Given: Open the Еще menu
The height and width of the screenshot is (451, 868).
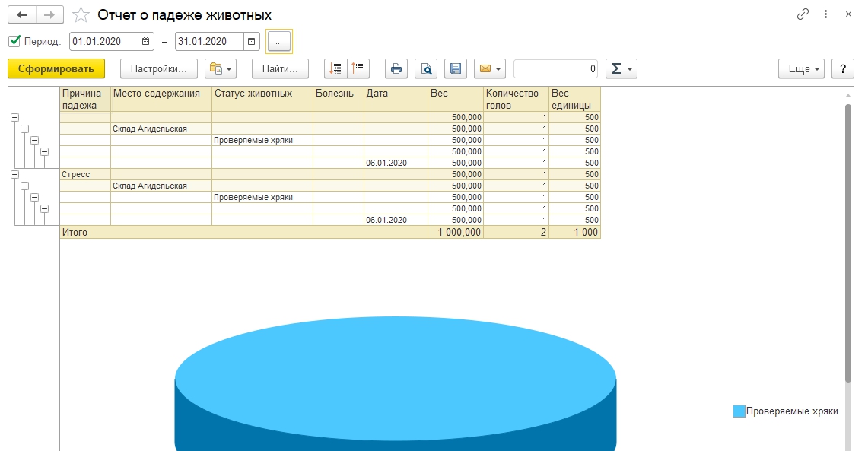Looking at the screenshot, I should [802, 68].
